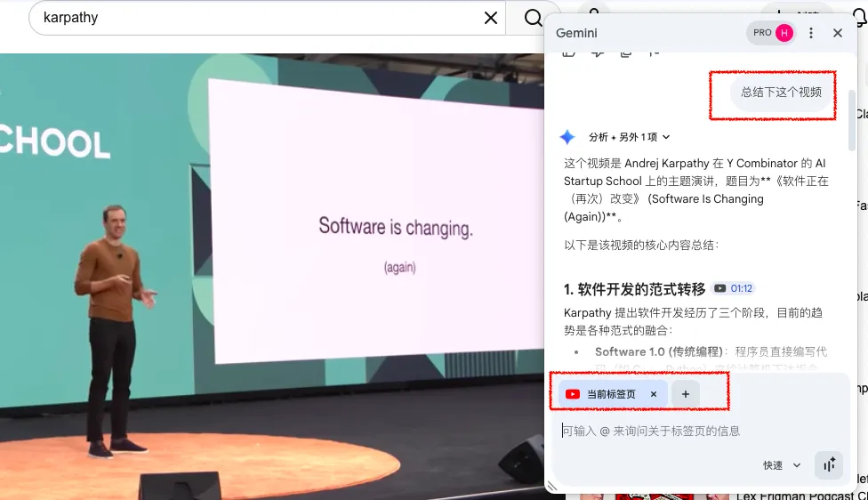Click the blue Gemini sparkle icon
Viewport: 868px width, 500px height.
[567, 137]
